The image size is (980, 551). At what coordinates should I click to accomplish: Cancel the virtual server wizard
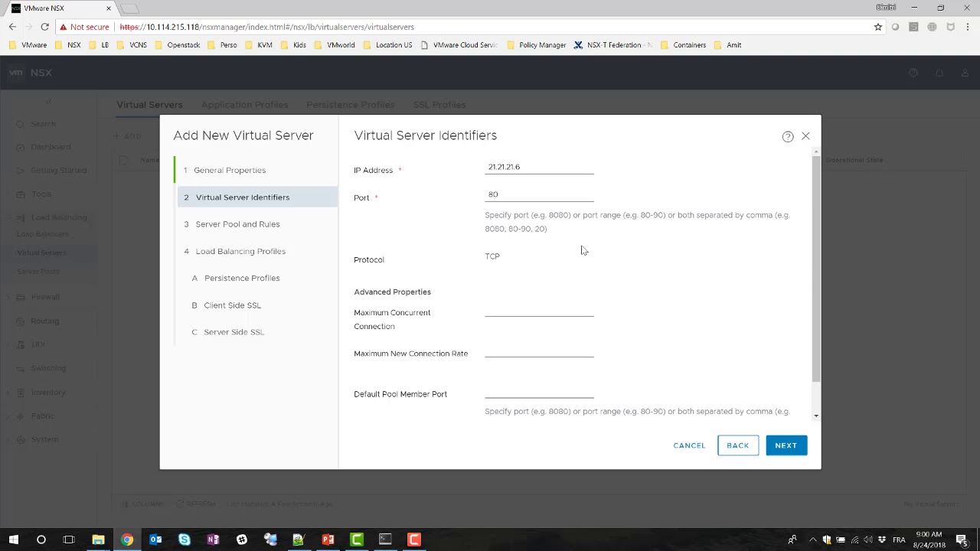tap(689, 445)
